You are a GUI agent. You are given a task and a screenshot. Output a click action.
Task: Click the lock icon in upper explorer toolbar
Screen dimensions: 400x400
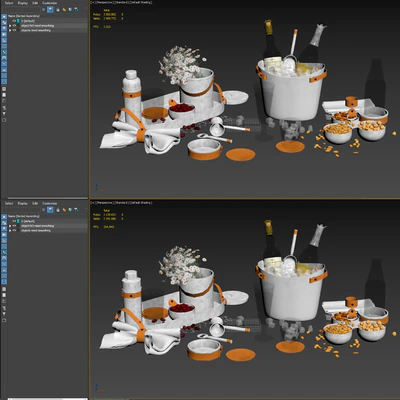58,10
